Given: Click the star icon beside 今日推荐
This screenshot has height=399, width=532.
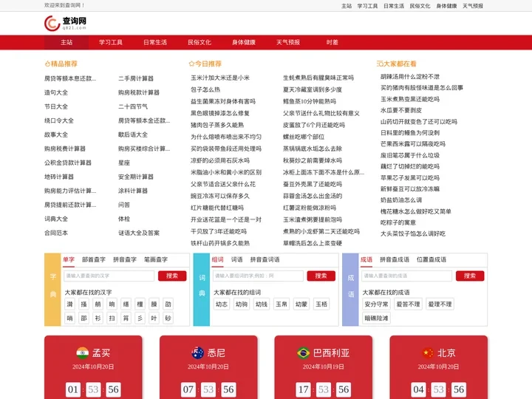Looking at the screenshot, I should click(191, 64).
